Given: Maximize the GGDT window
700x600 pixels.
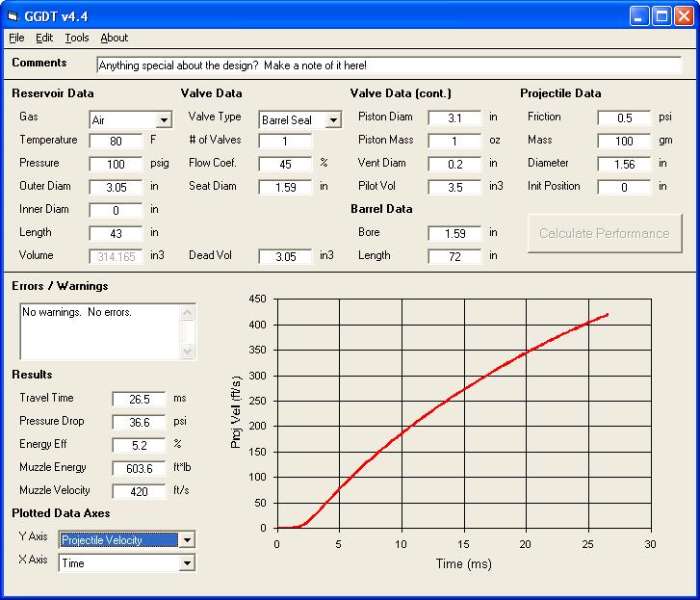Looking at the screenshot, I should point(661,15).
